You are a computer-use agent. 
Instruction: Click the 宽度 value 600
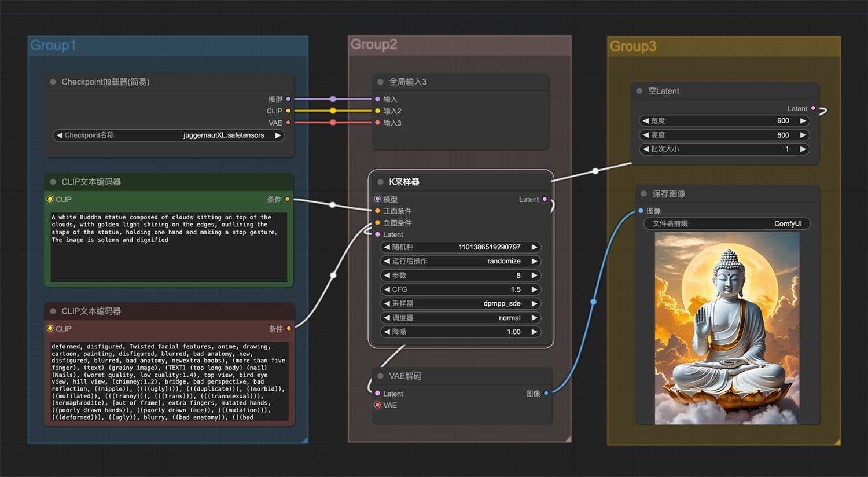[783, 120]
